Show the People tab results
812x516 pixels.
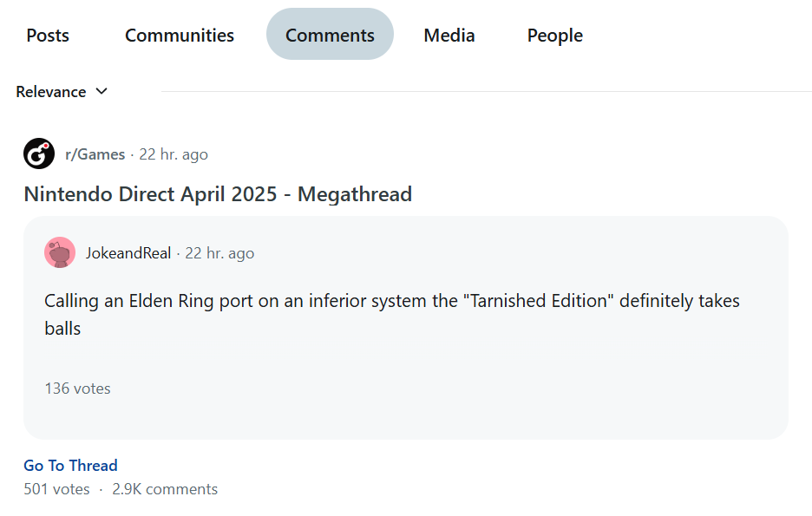tap(555, 36)
